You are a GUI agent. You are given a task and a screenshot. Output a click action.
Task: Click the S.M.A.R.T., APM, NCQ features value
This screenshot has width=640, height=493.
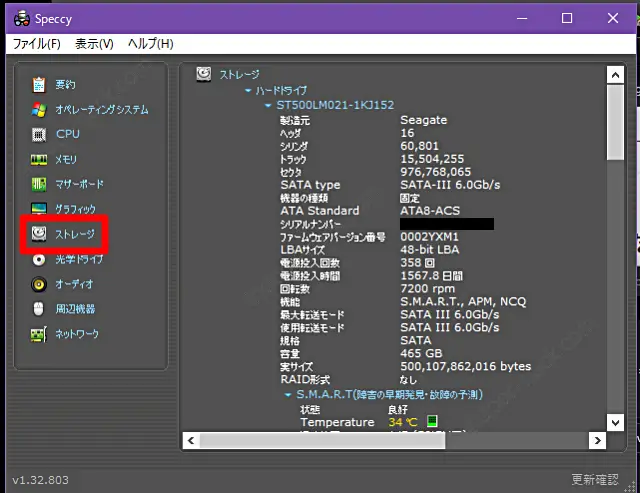pyautogui.click(x=463, y=302)
